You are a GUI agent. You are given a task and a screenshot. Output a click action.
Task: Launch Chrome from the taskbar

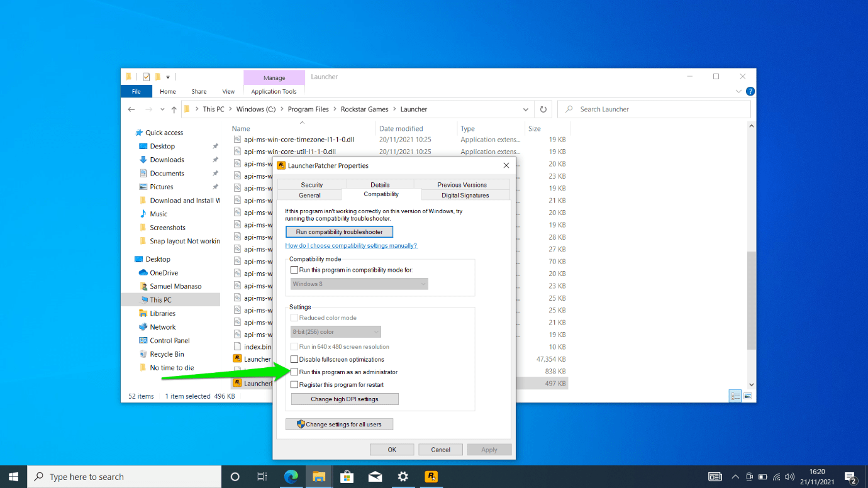point(291,477)
